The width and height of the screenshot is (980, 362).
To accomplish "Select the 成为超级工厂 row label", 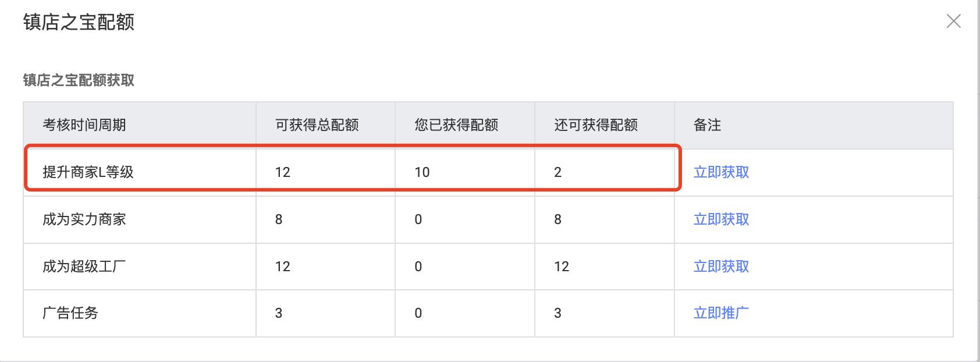I will coord(84,267).
